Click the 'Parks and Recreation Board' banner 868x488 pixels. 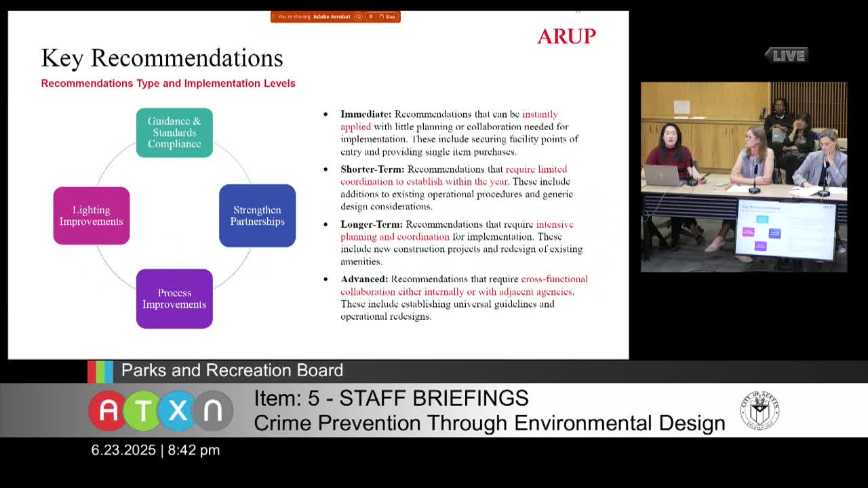pyautogui.click(x=232, y=371)
